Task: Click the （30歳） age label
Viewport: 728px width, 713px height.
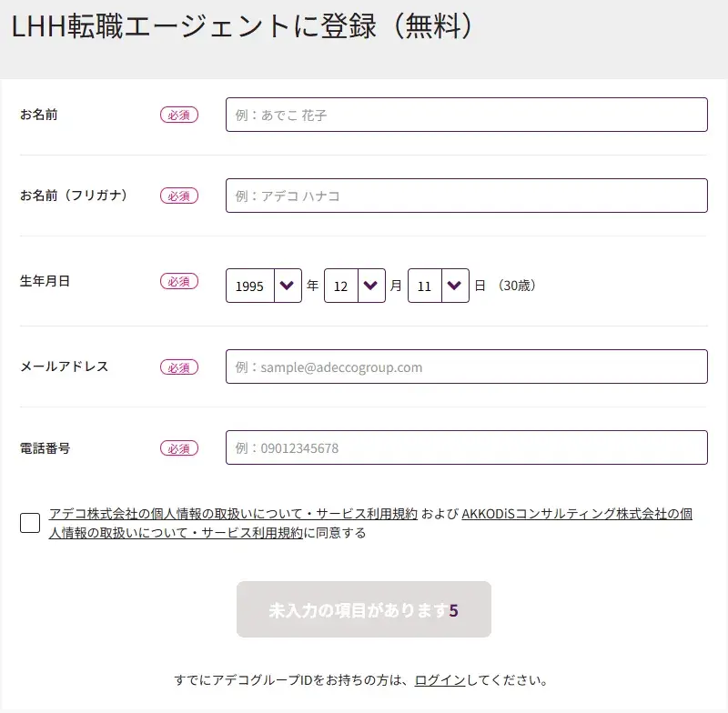Action: click(x=516, y=286)
